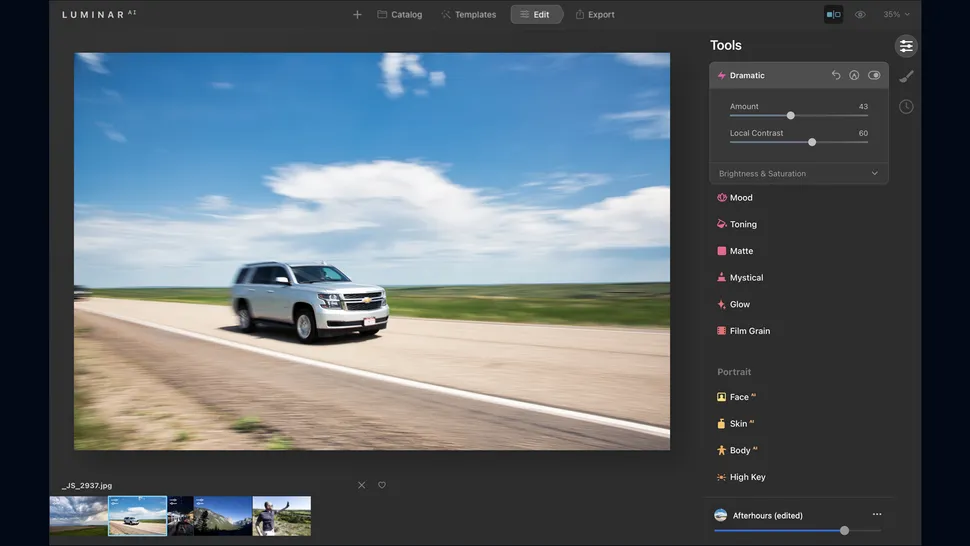Toggle the Dramatic tool on/off switch
The width and height of the screenshot is (970, 546).
(x=874, y=75)
